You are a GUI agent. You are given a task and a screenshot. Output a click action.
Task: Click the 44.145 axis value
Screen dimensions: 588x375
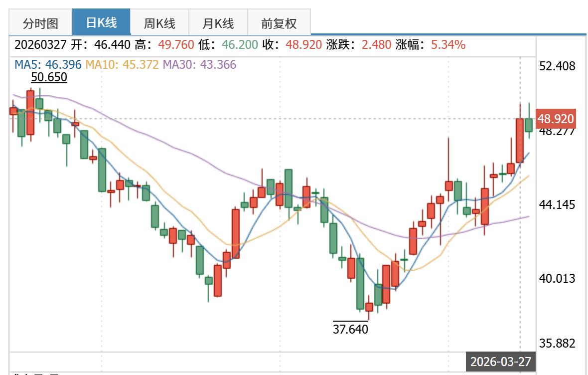(x=557, y=204)
